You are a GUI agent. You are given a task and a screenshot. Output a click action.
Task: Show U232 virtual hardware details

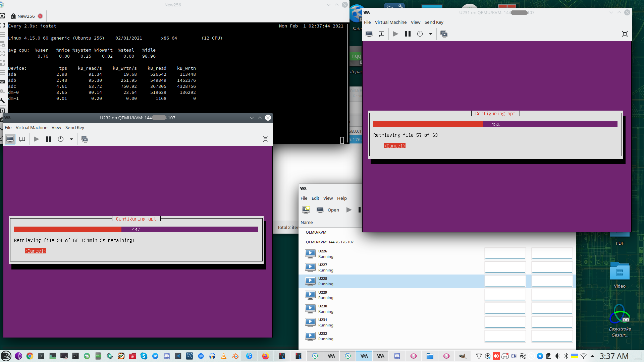coord(22,139)
